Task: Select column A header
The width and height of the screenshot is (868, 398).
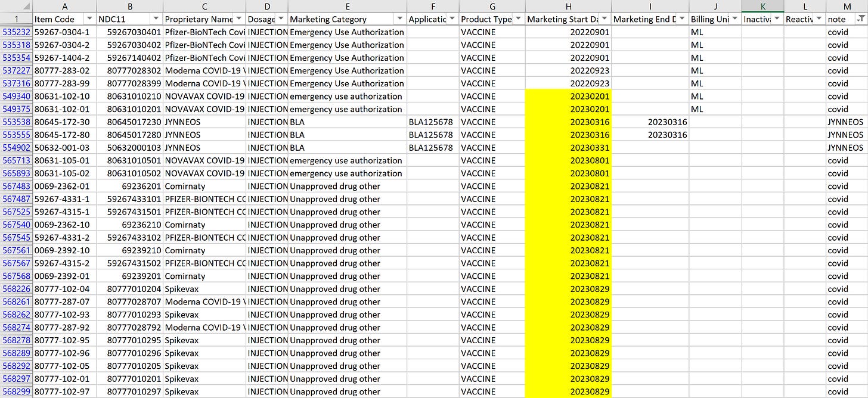Action: coord(65,6)
